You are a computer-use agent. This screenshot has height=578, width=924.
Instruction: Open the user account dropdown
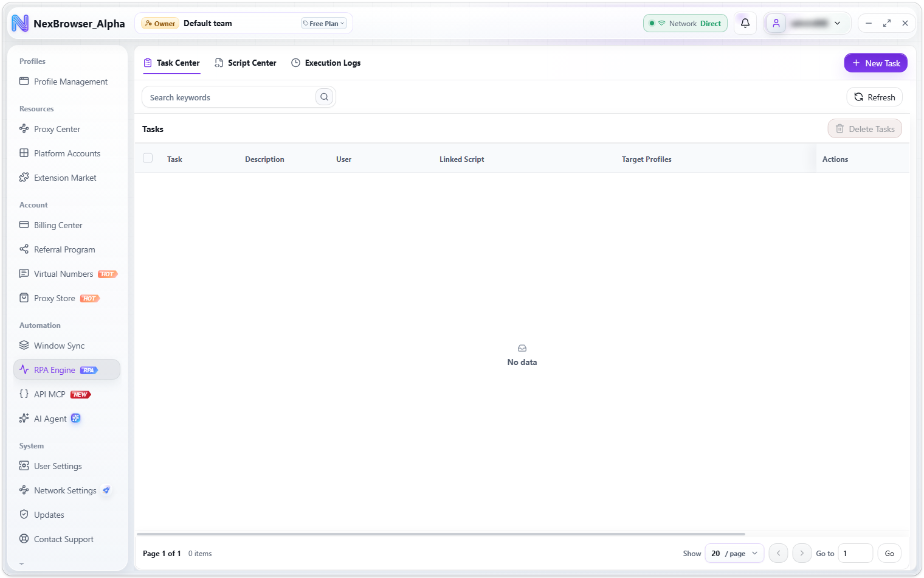pos(807,23)
